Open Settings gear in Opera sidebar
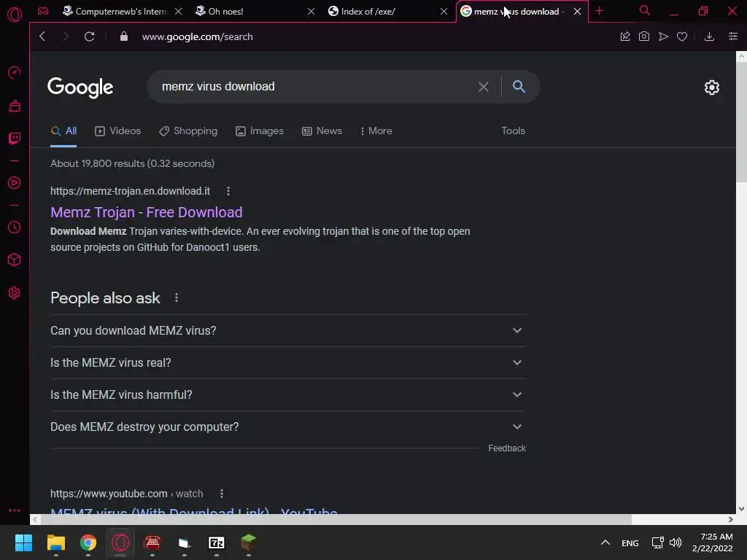This screenshot has width=747, height=560. click(x=15, y=293)
